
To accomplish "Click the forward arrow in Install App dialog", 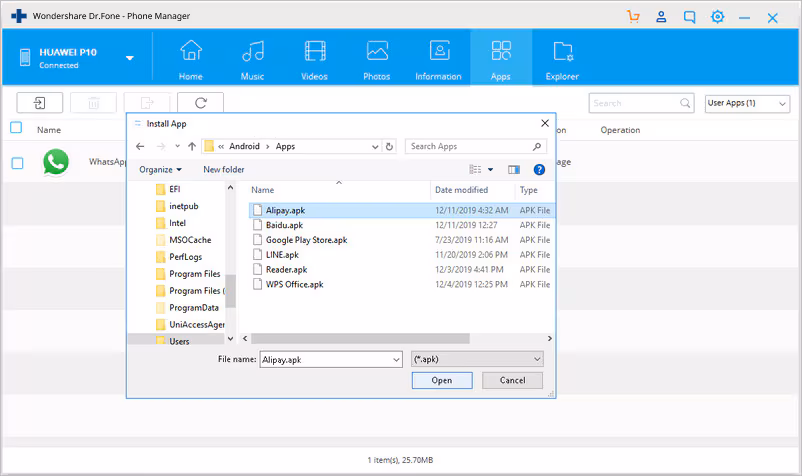I will tap(161, 147).
